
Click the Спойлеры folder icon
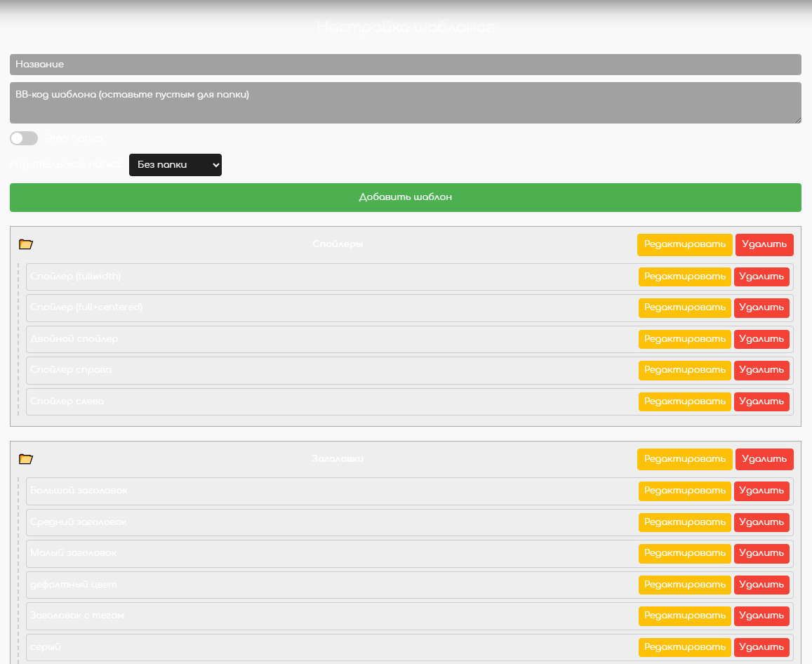point(26,244)
